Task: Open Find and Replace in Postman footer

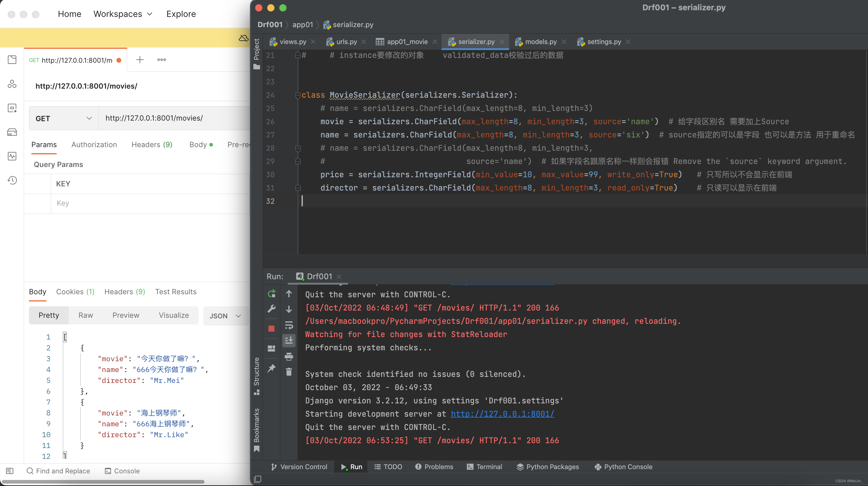Action: 58,471
